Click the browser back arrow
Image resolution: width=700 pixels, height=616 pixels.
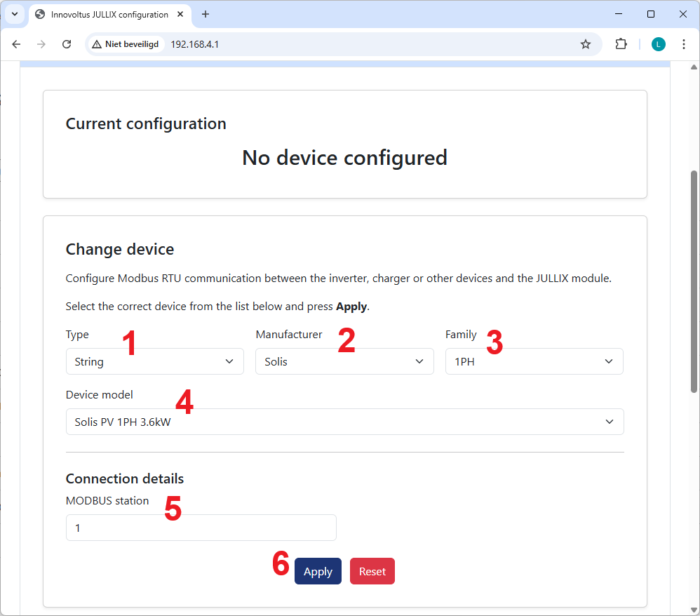click(17, 44)
